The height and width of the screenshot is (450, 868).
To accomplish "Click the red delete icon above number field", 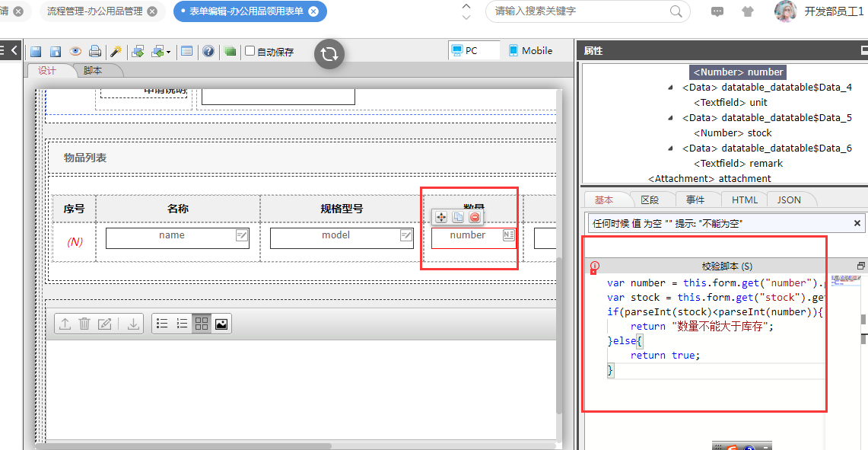I will click(475, 217).
